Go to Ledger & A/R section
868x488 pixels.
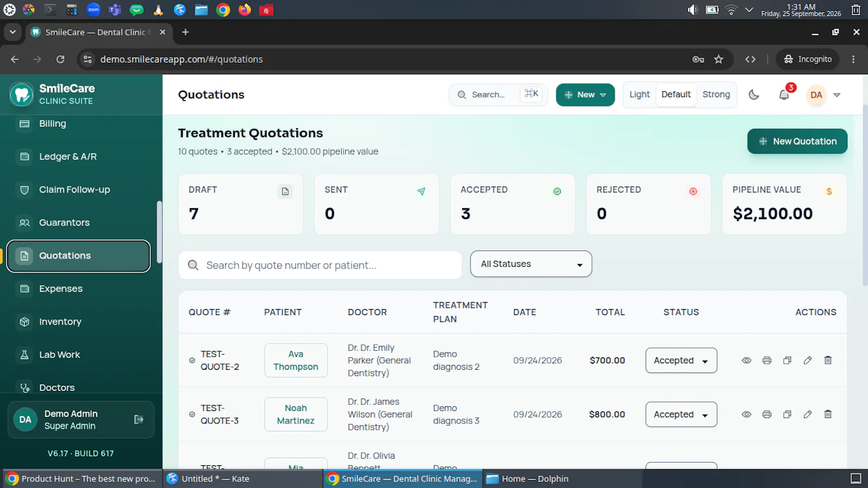[78, 157]
